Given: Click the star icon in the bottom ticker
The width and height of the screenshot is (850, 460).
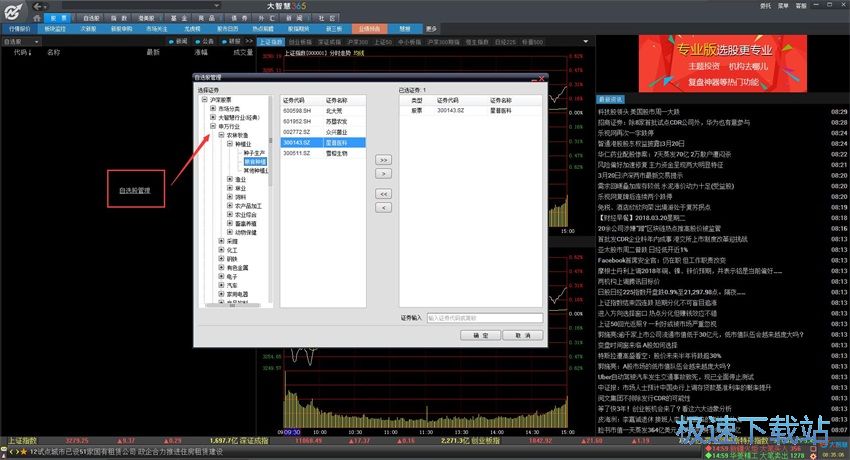Looking at the screenshot, I should pos(23,451).
